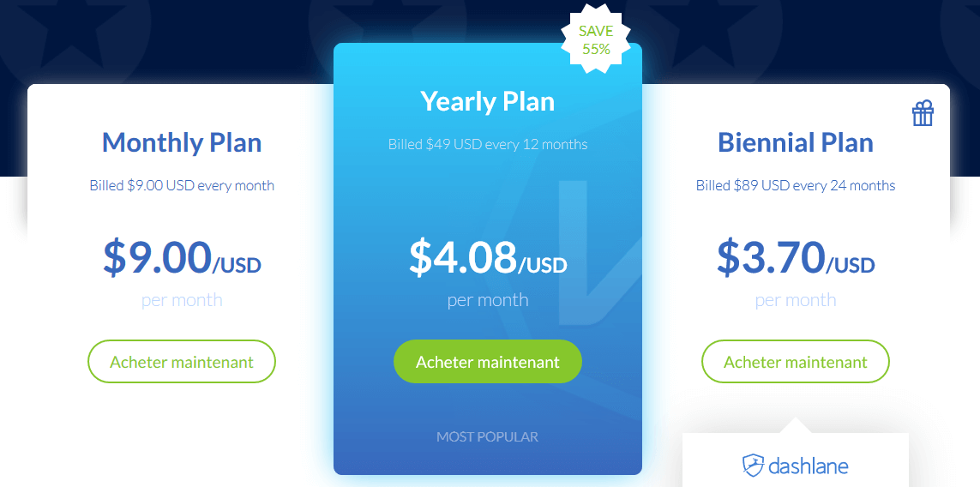Click the SAVE 55% starburst badge

[x=596, y=39]
